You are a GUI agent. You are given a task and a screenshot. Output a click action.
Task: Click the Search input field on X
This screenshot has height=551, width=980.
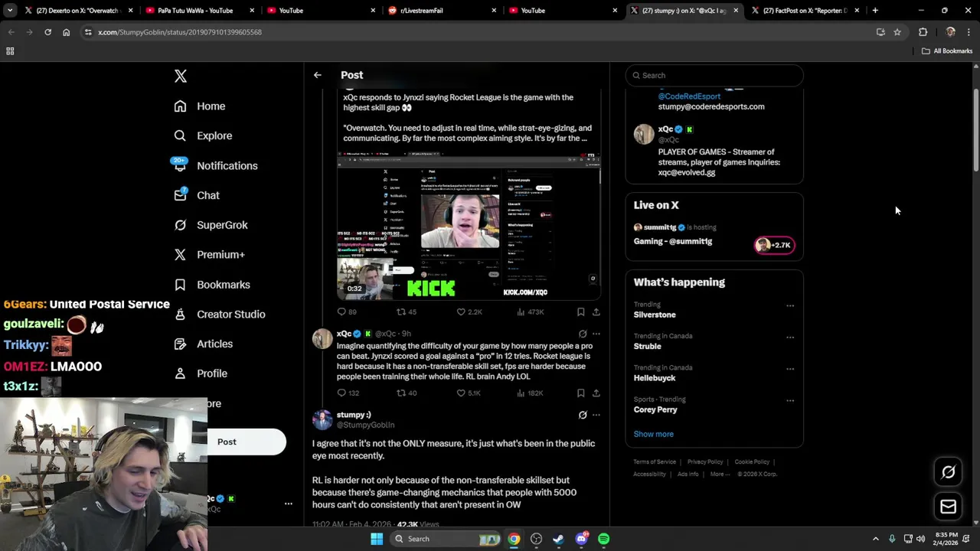pos(714,75)
